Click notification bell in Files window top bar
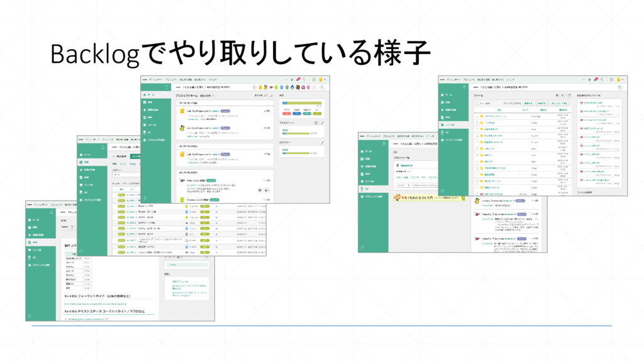This screenshot has height=362, width=644. coord(596,80)
